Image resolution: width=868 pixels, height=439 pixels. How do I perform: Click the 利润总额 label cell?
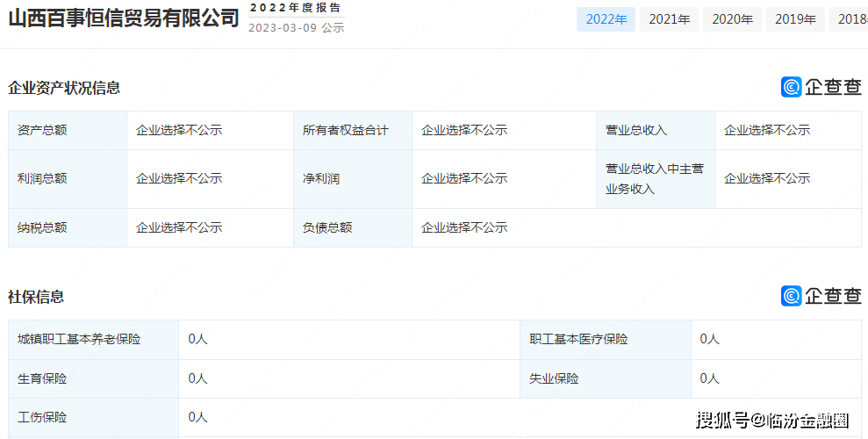(68, 179)
